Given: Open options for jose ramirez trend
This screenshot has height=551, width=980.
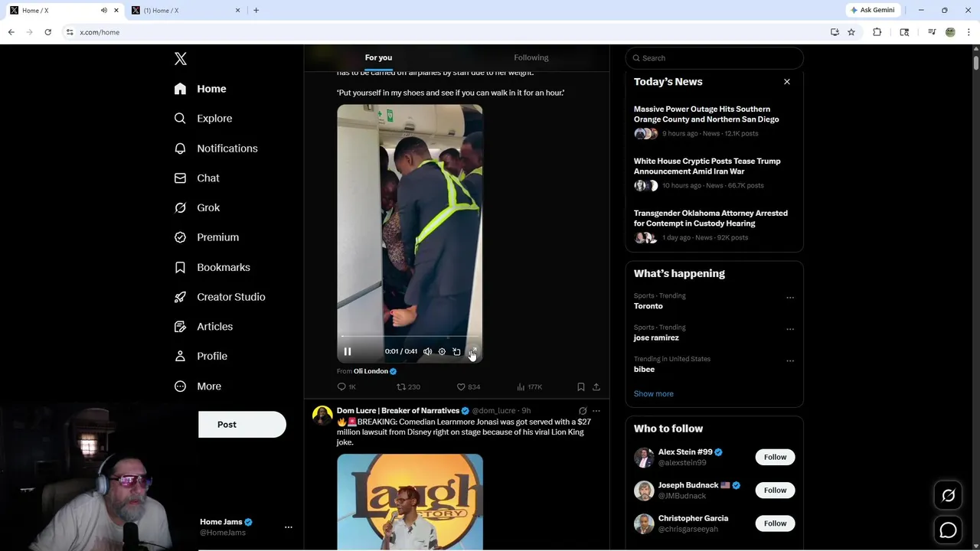Looking at the screenshot, I should click(790, 329).
